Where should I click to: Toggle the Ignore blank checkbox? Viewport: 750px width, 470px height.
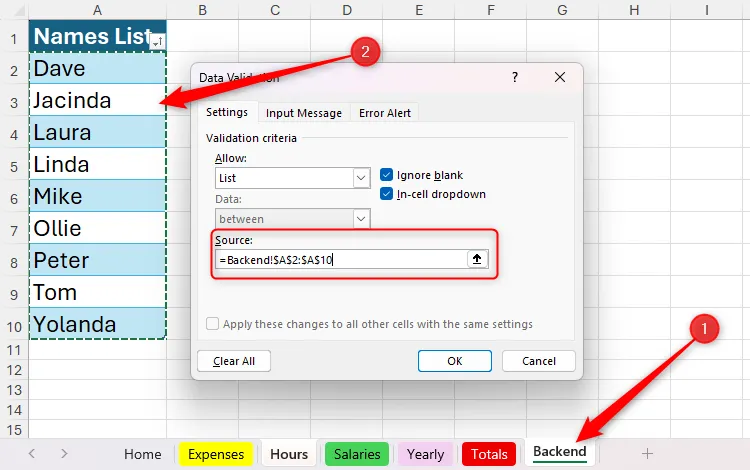pyautogui.click(x=387, y=175)
